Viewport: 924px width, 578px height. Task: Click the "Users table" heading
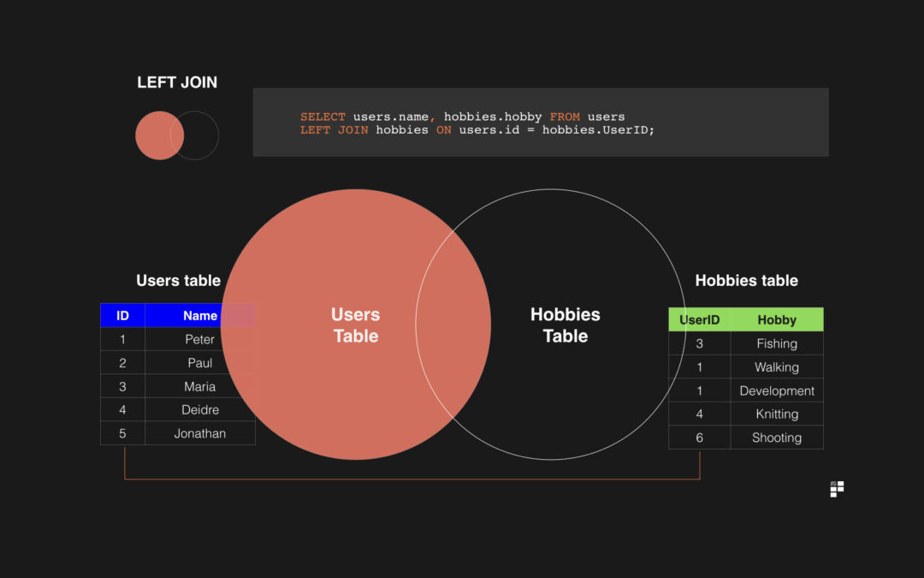tap(178, 281)
